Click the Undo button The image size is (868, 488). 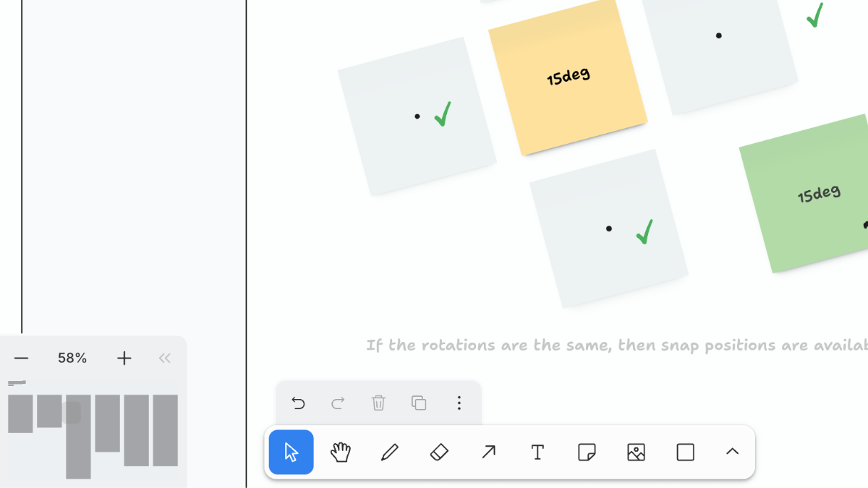pyautogui.click(x=298, y=403)
